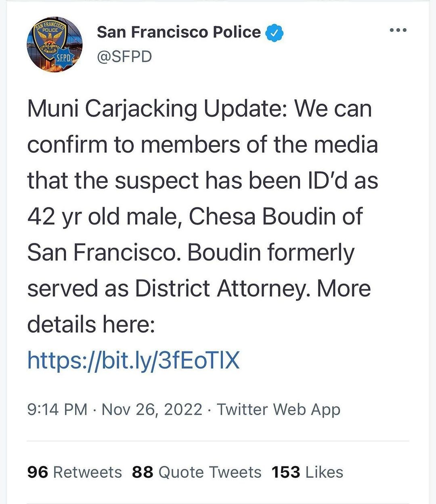Viewport: 436px width, 504px height.
Task: Open the three-dot more options menu
Action: coord(398,30)
